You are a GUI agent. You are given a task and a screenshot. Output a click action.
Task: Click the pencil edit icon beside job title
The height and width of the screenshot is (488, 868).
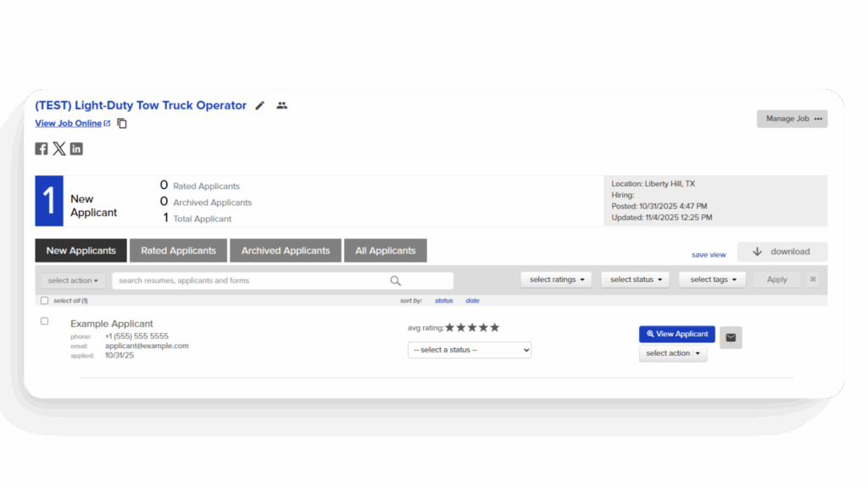coord(260,106)
